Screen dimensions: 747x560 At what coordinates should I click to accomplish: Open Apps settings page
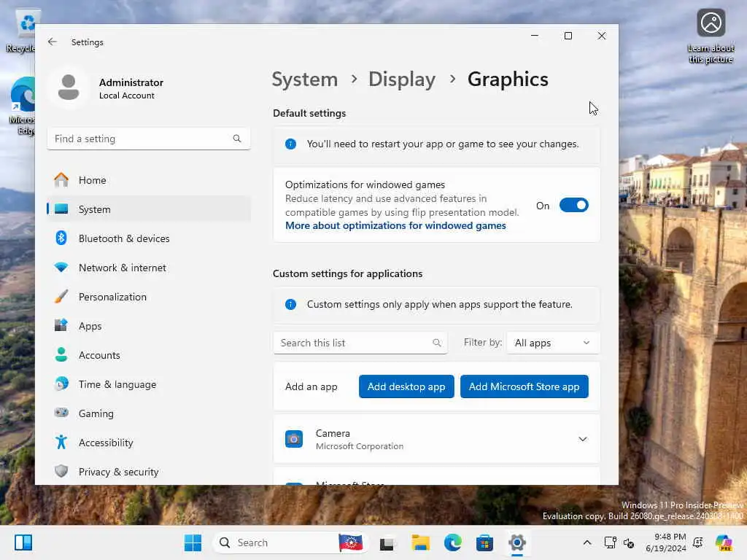[149, 326]
